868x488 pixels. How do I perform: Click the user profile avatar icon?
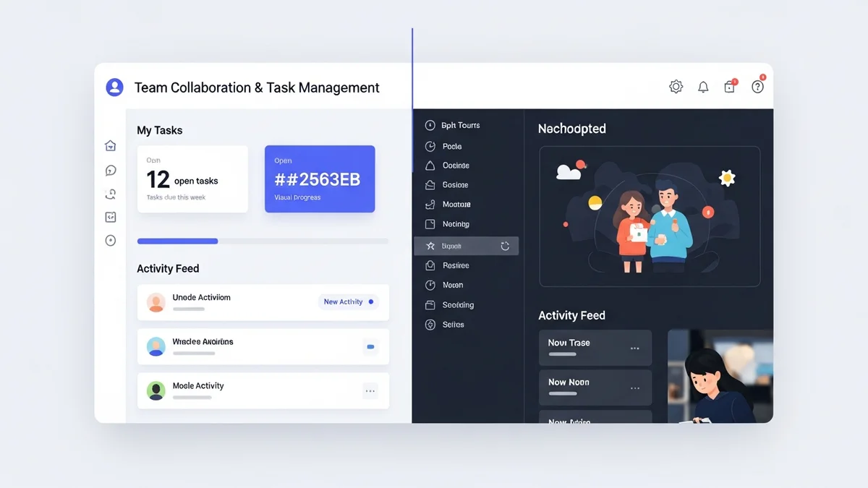(x=114, y=87)
